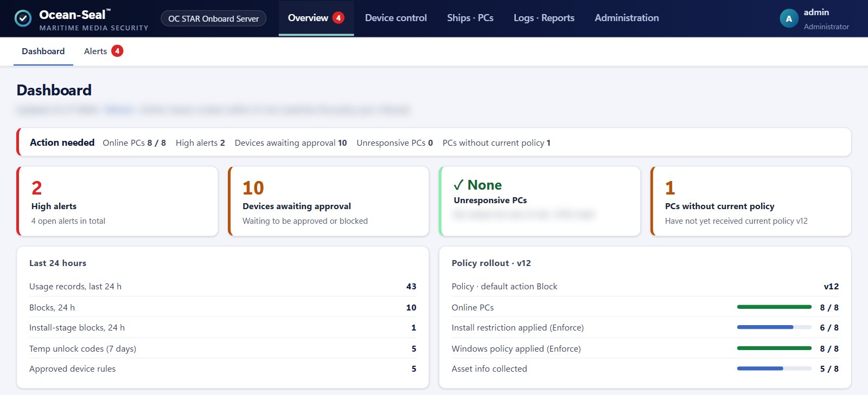The width and height of the screenshot is (868, 395).
Task: Open the Device control menu
Action: pos(396,18)
